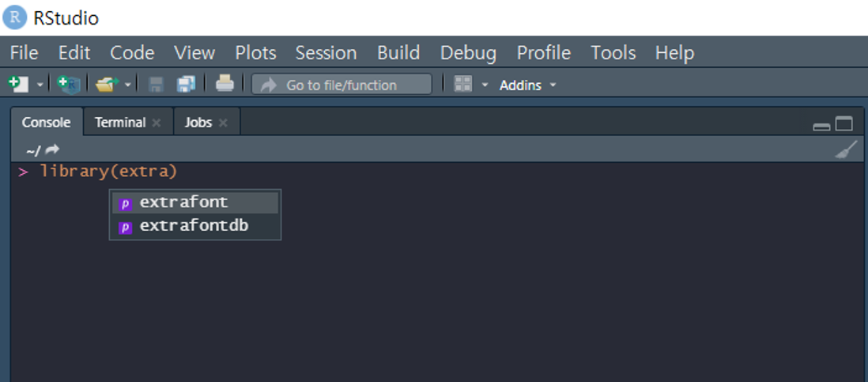This screenshot has height=382, width=868.
Task: Click the library(extra) console input line
Action: coord(108,172)
